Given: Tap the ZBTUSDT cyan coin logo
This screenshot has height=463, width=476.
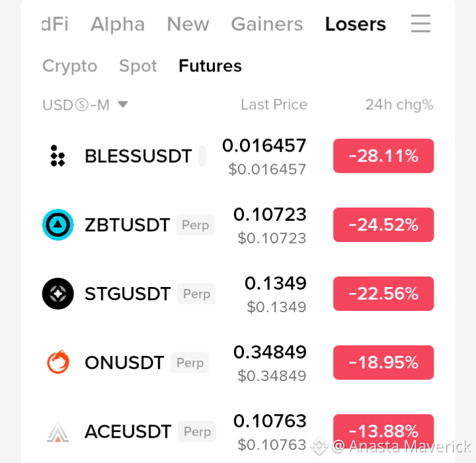Looking at the screenshot, I should pyautogui.click(x=58, y=225).
